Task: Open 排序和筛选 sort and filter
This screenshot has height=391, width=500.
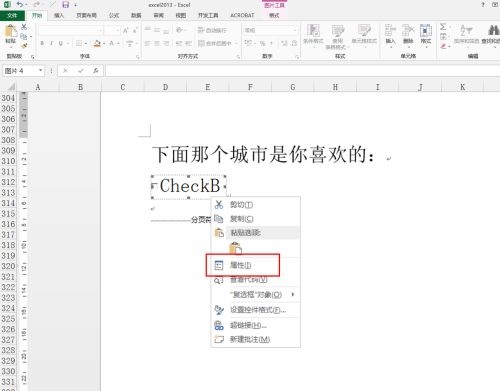Action: point(466,35)
